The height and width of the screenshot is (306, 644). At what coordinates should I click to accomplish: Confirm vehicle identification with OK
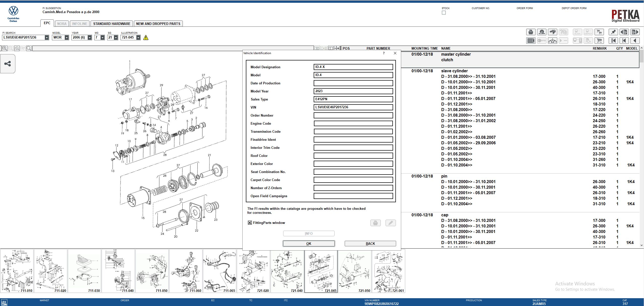tap(309, 244)
